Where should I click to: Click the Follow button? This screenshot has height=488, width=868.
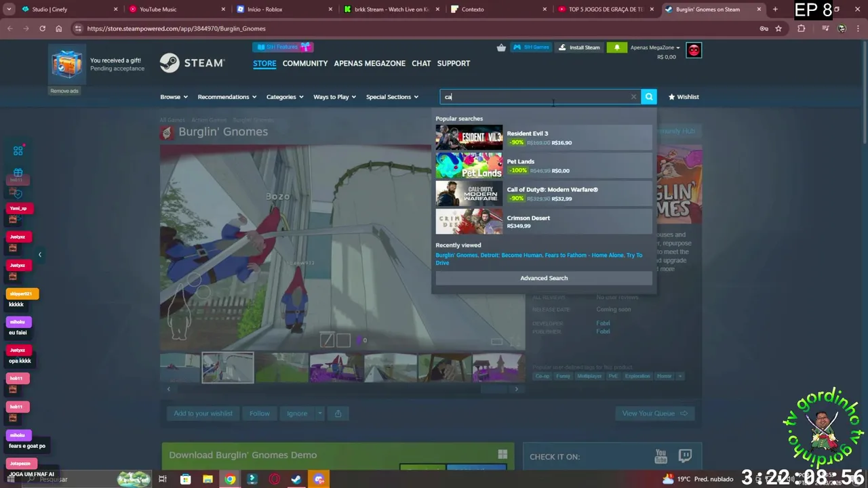259,413
